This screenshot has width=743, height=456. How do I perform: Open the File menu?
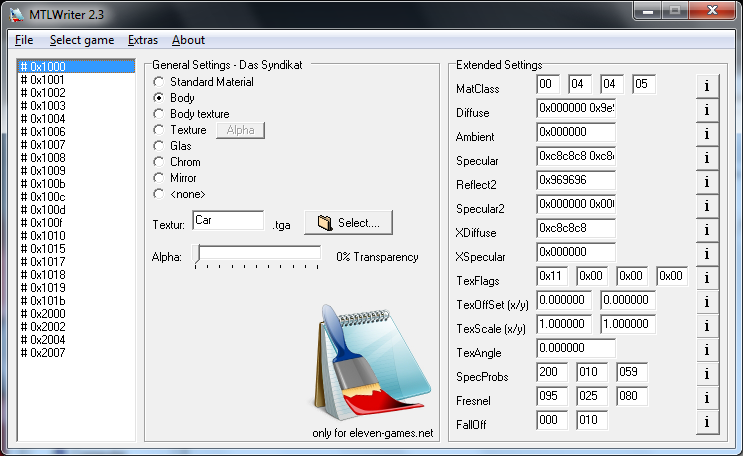(24, 40)
